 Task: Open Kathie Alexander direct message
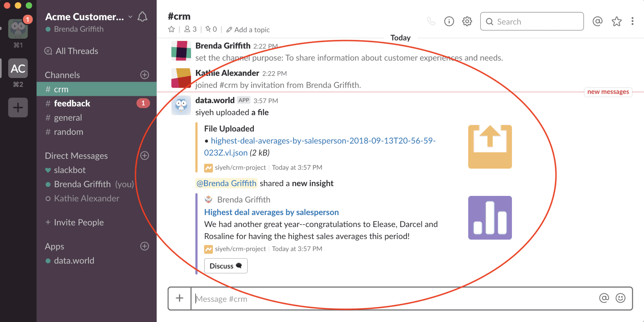[x=97, y=198]
